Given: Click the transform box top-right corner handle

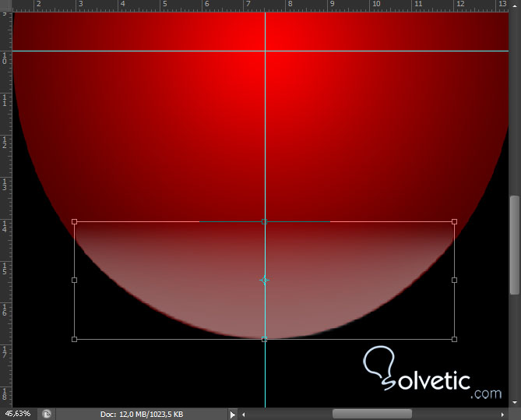Looking at the screenshot, I should click(454, 221).
